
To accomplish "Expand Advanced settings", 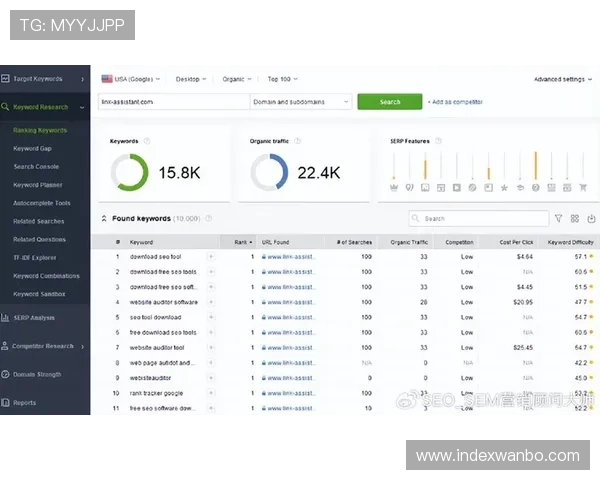I will (562, 79).
